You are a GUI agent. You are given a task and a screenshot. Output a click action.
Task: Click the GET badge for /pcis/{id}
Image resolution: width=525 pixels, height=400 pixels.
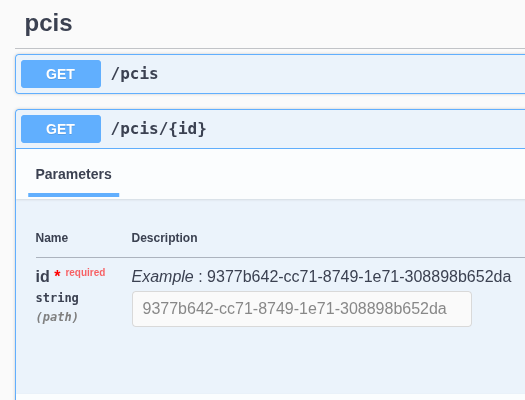click(61, 129)
